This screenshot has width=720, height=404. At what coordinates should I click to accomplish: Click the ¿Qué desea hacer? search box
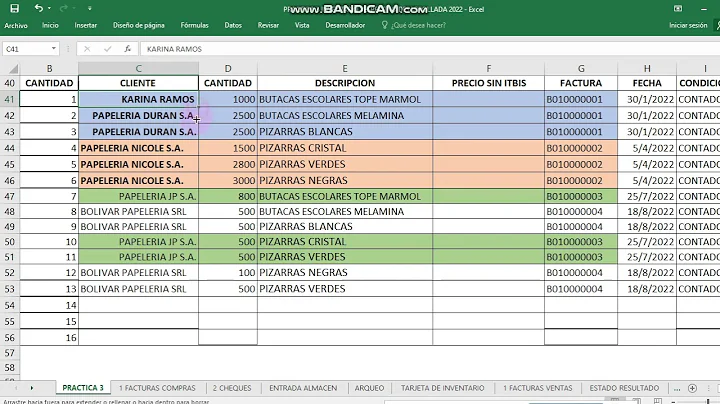point(418,25)
